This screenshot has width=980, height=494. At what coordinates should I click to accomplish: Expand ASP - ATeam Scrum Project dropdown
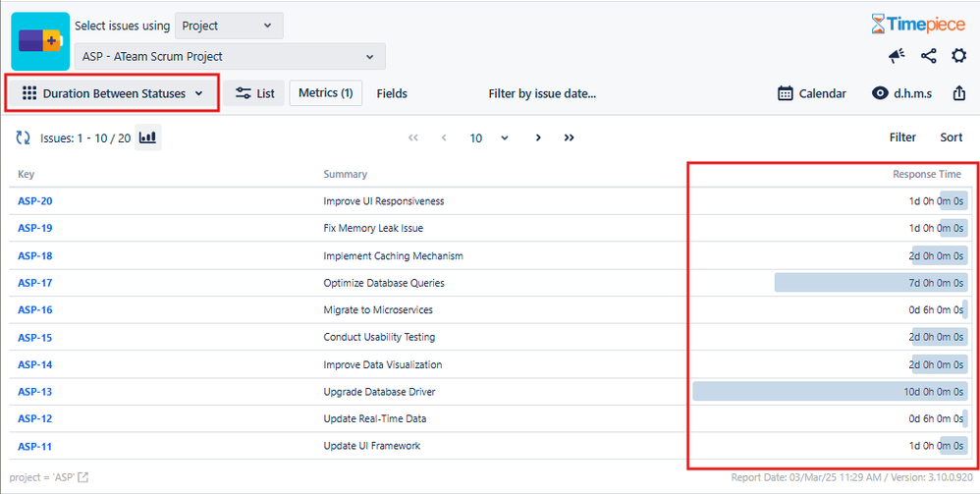230,56
